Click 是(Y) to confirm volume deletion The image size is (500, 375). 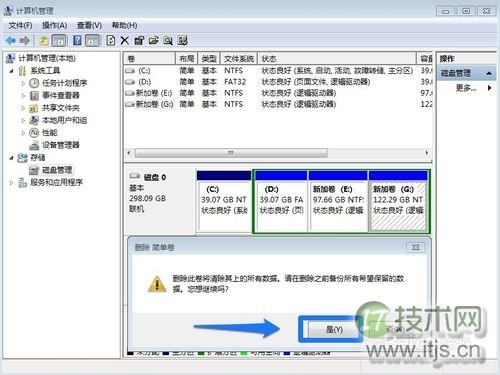point(334,330)
